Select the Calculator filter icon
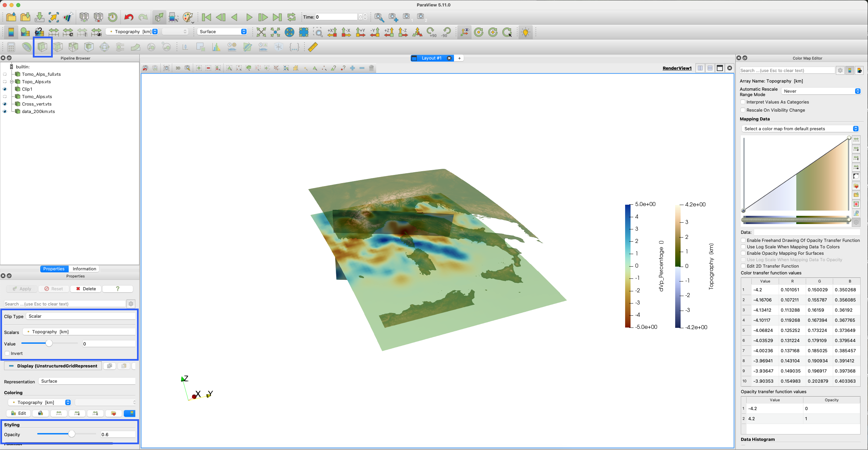 click(x=11, y=47)
